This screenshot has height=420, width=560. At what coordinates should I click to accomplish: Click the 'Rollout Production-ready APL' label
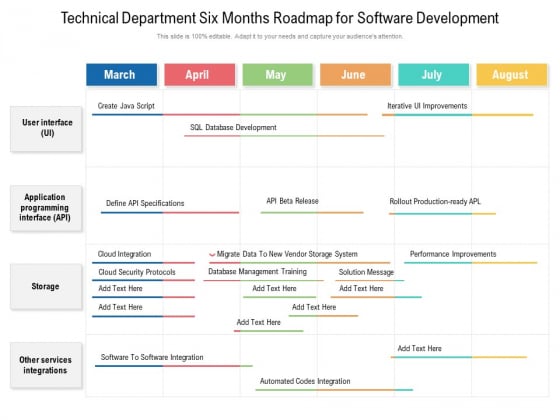[x=435, y=201]
